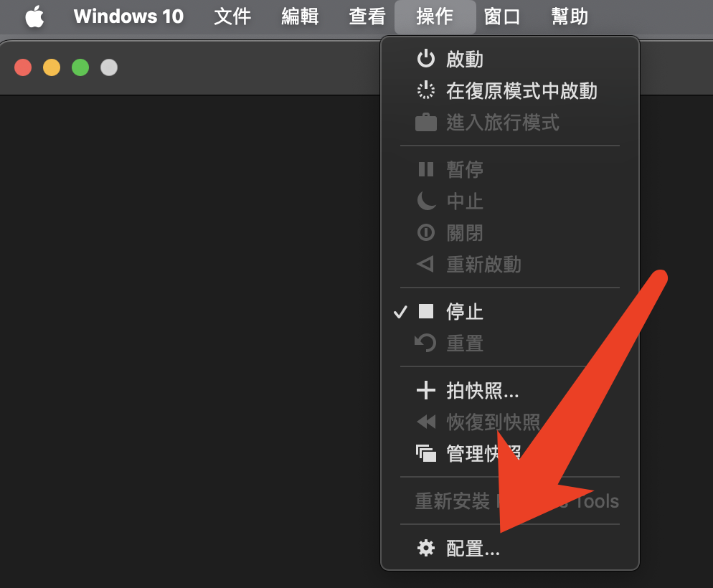Select 暫停 entry
This screenshot has width=713, height=588.
[510, 169]
